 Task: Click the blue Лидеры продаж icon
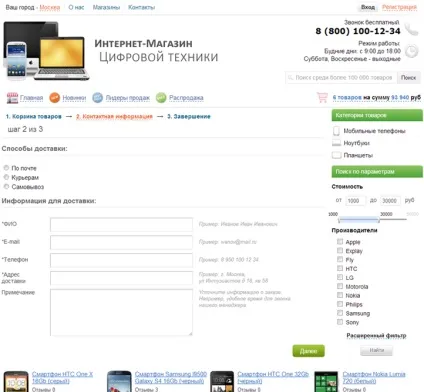tap(98, 98)
